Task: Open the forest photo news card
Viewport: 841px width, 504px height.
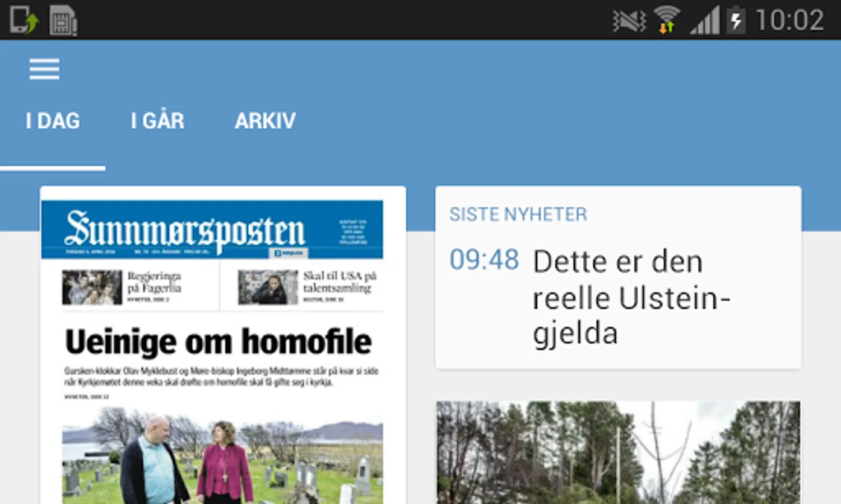Action: 619,452
